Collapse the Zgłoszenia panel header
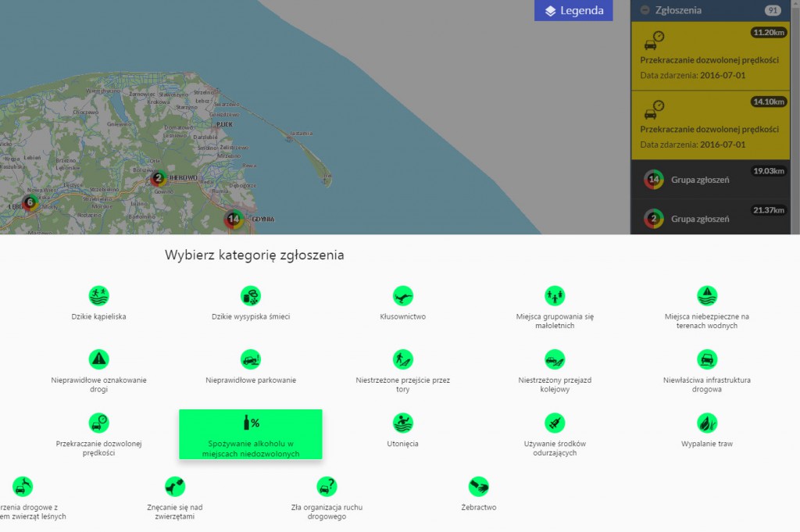Image resolution: width=800 pixels, height=532 pixels. click(645, 11)
